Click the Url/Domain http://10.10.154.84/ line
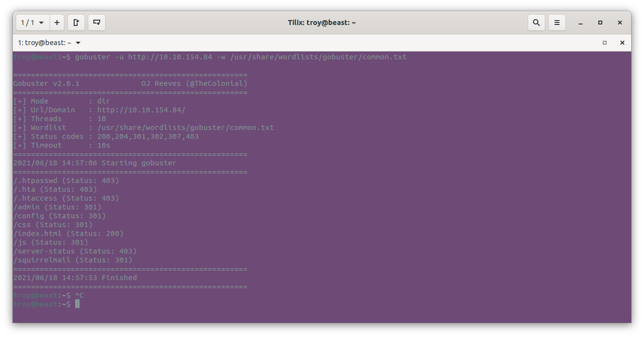 coord(99,110)
